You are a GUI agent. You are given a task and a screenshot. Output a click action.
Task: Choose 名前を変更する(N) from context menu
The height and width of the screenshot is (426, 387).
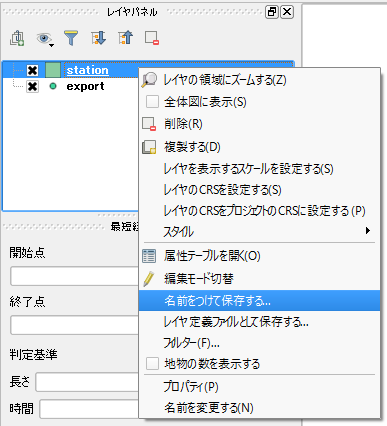coord(259,407)
